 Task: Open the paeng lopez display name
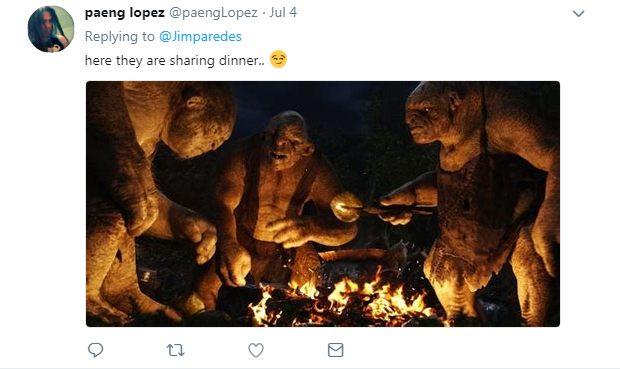click(x=125, y=13)
